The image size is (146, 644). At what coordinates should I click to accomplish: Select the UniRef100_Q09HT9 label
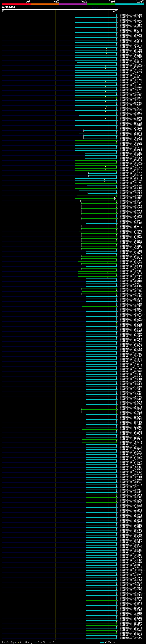click(131, 72)
